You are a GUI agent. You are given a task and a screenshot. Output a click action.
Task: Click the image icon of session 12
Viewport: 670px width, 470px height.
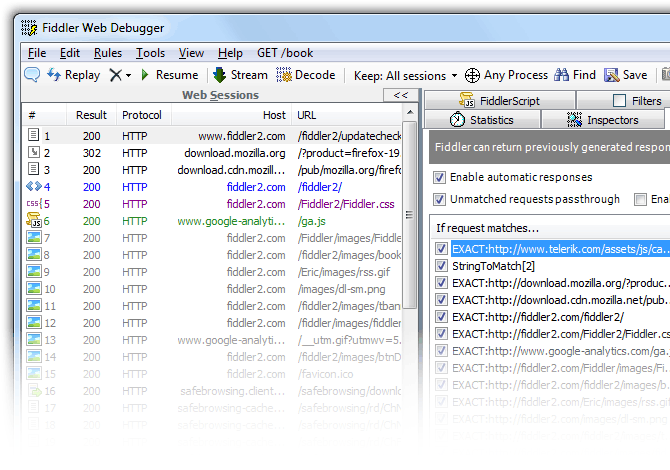click(x=34, y=323)
